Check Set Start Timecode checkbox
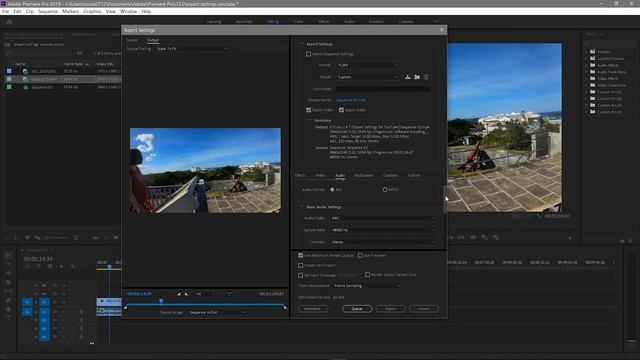 300,275
